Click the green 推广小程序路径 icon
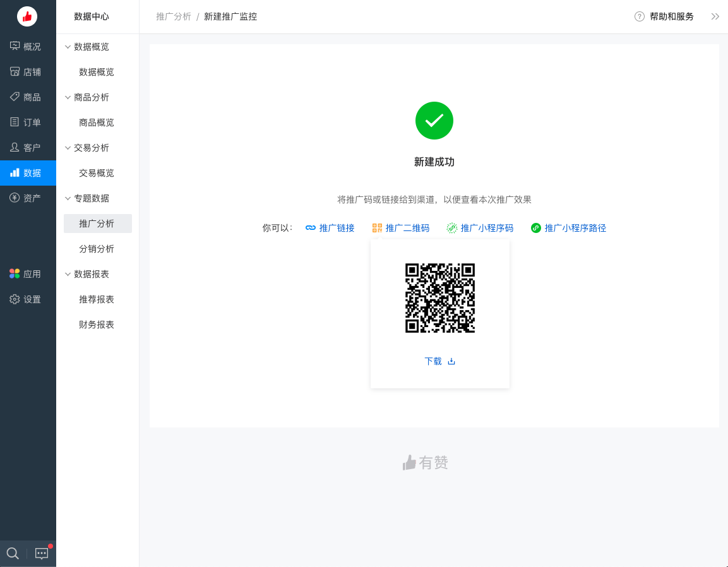The height and width of the screenshot is (567, 728). pos(536,228)
